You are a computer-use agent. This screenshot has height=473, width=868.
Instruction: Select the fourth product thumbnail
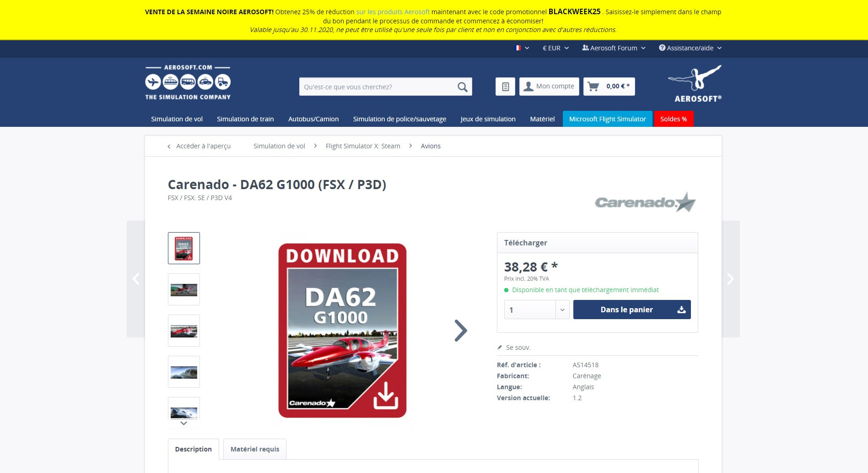184,372
